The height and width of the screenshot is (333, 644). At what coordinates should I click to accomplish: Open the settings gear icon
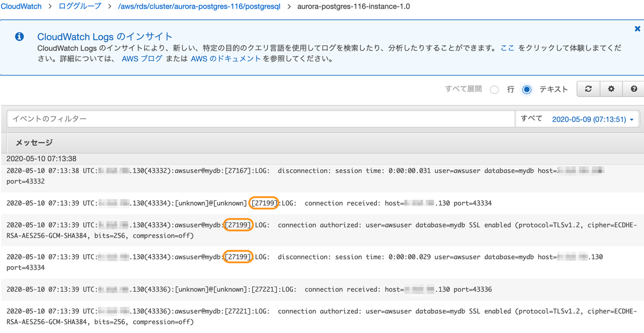611,89
